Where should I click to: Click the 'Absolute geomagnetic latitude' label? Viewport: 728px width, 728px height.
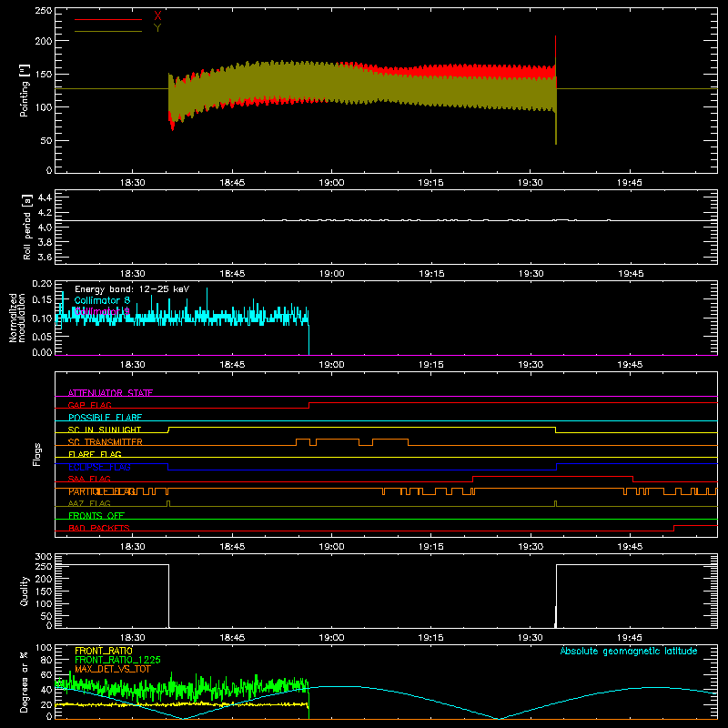[x=629, y=652]
